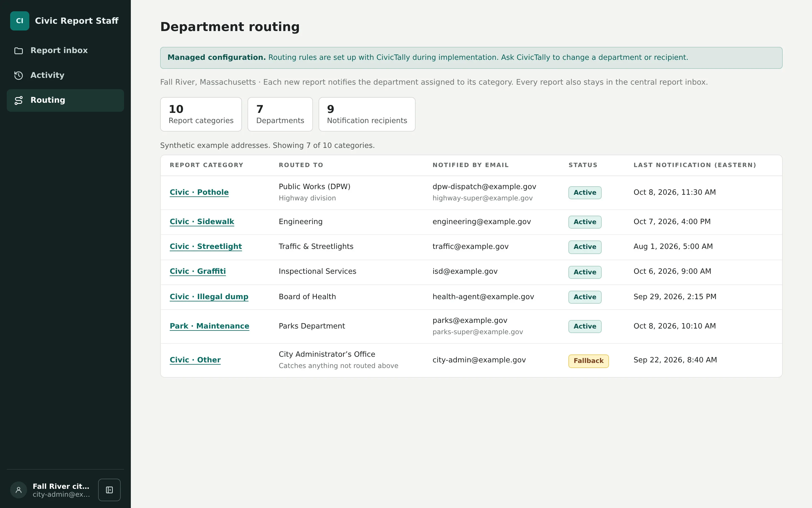Click the Fall River account name
The height and width of the screenshot is (508, 812).
pyautogui.click(x=61, y=486)
